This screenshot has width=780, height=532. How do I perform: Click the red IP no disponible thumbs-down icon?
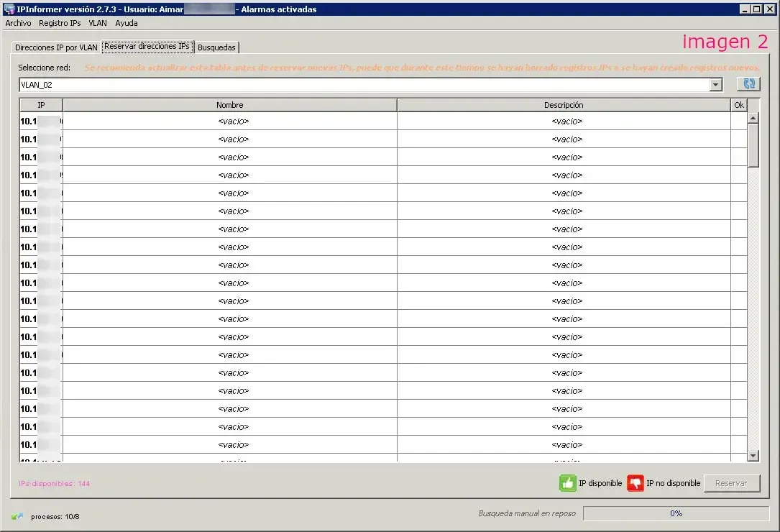coord(636,483)
